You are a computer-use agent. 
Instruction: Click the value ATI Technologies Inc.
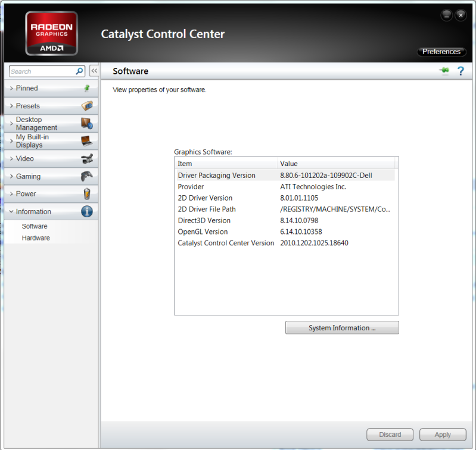[313, 186]
